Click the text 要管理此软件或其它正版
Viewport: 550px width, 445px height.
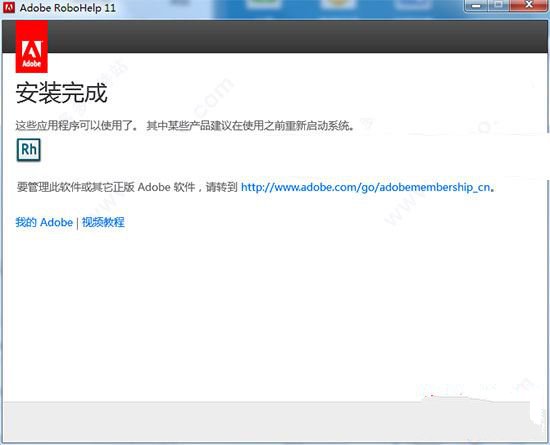75,187
